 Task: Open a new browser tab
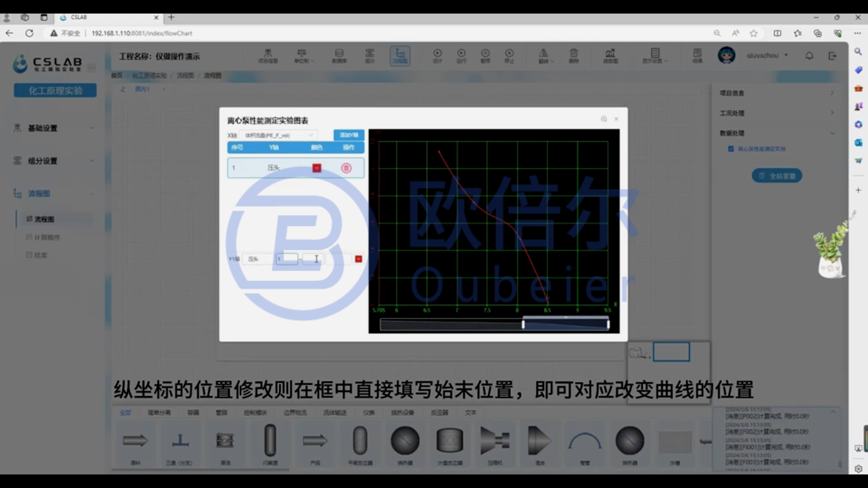pyautogui.click(x=171, y=18)
